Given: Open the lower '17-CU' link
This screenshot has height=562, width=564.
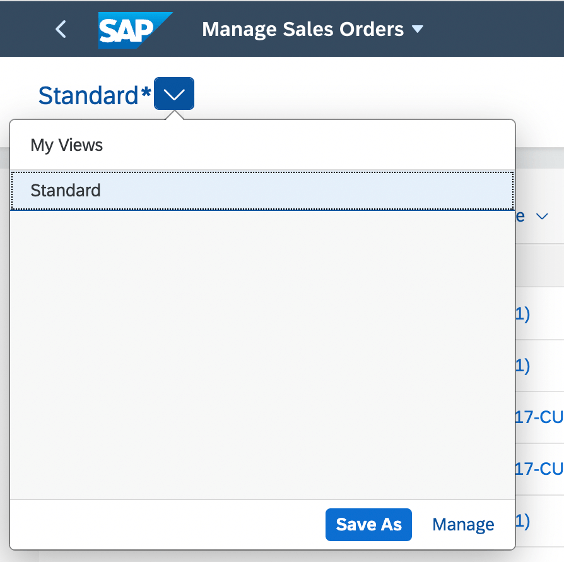Looking at the screenshot, I should coord(539,469).
